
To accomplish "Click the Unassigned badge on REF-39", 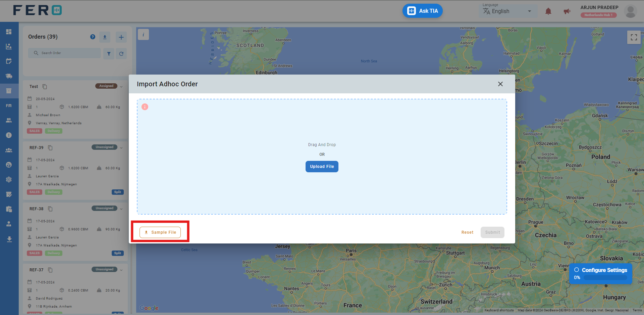I will point(104,147).
